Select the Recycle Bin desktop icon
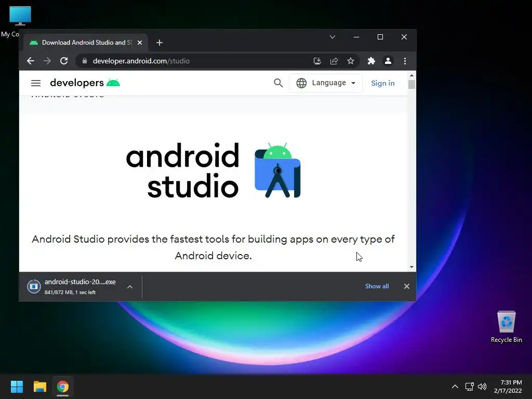The width and height of the screenshot is (532, 399). pyautogui.click(x=506, y=327)
